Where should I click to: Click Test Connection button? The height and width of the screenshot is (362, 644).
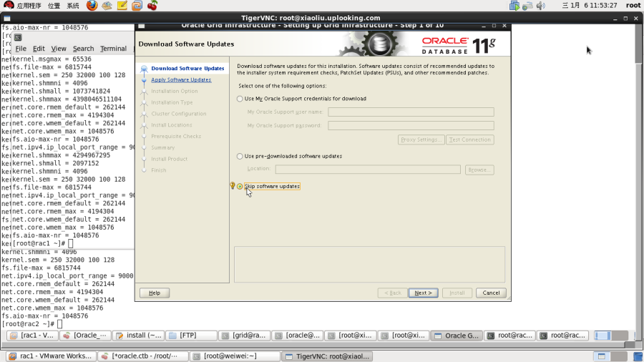click(x=470, y=140)
